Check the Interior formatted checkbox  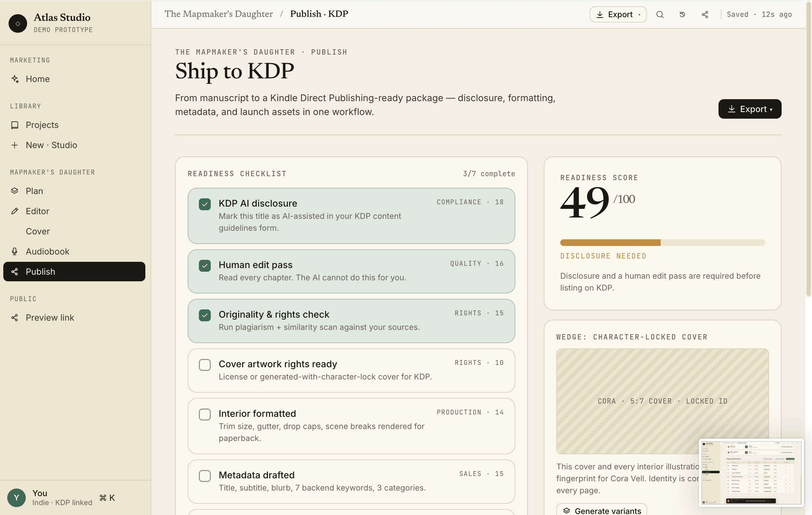[x=205, y=415]
